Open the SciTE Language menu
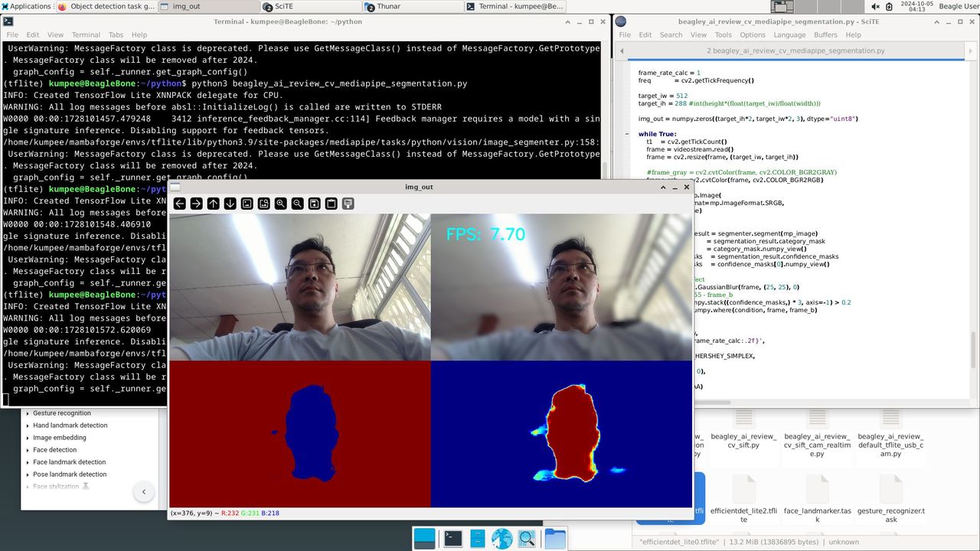The image size is (980, 551). [x=789, y=34]
